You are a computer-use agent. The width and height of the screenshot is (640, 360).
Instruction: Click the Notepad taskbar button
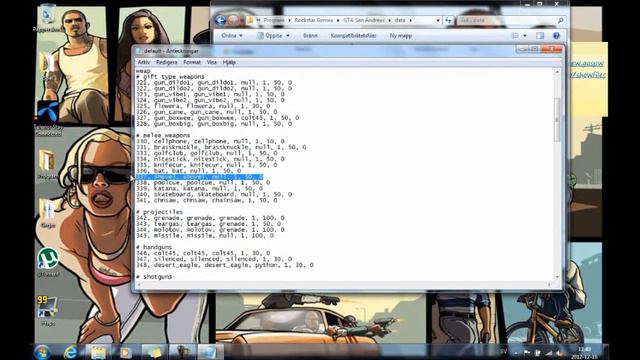pos(210,352)
